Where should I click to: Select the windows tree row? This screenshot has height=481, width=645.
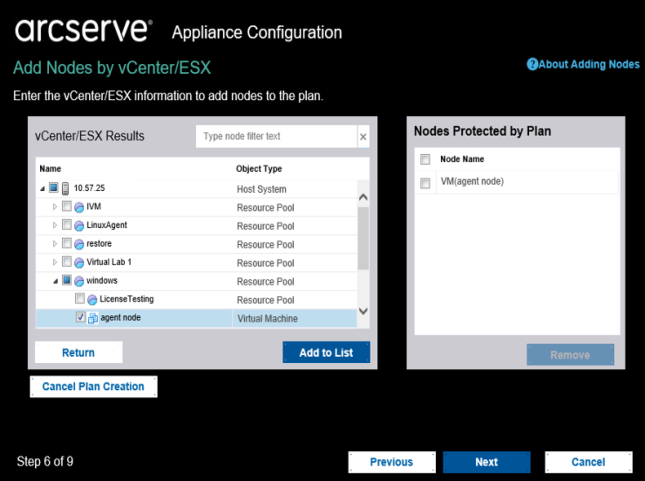point(196,281)
